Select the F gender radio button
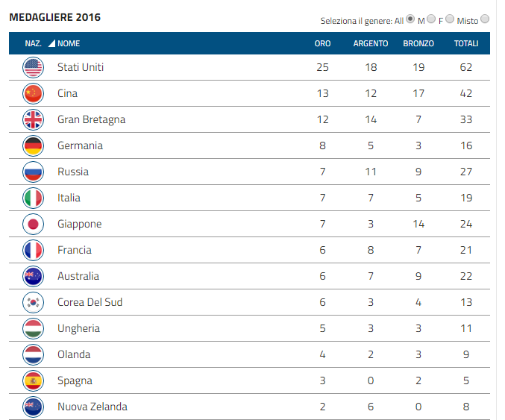505x420 pixels. 450,19
